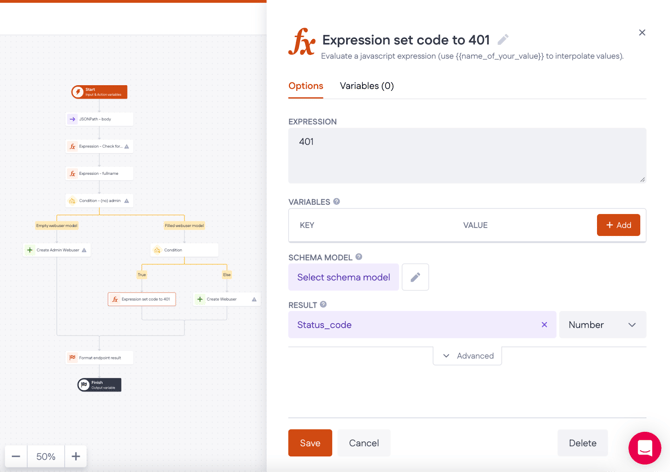This screenshot has width=670, height=472.
Task: Open the chat support bubble
Action: [644, 447]
